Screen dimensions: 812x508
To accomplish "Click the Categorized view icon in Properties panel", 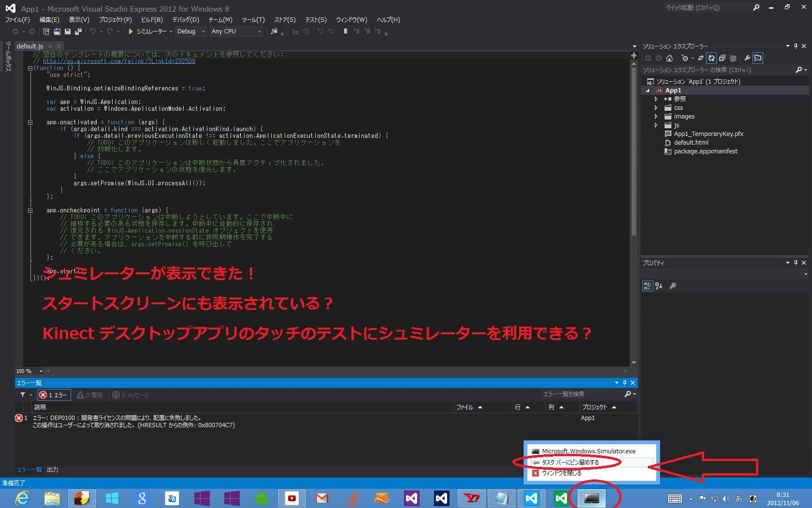I will pos(647,286).
